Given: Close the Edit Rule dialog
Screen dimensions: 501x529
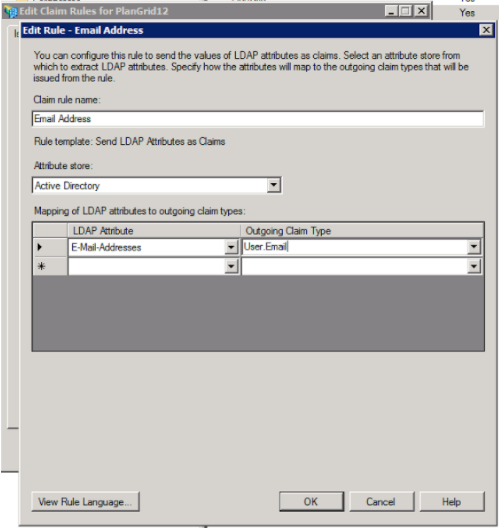Looking at the screenshot, I should click(x=486, y=30).
